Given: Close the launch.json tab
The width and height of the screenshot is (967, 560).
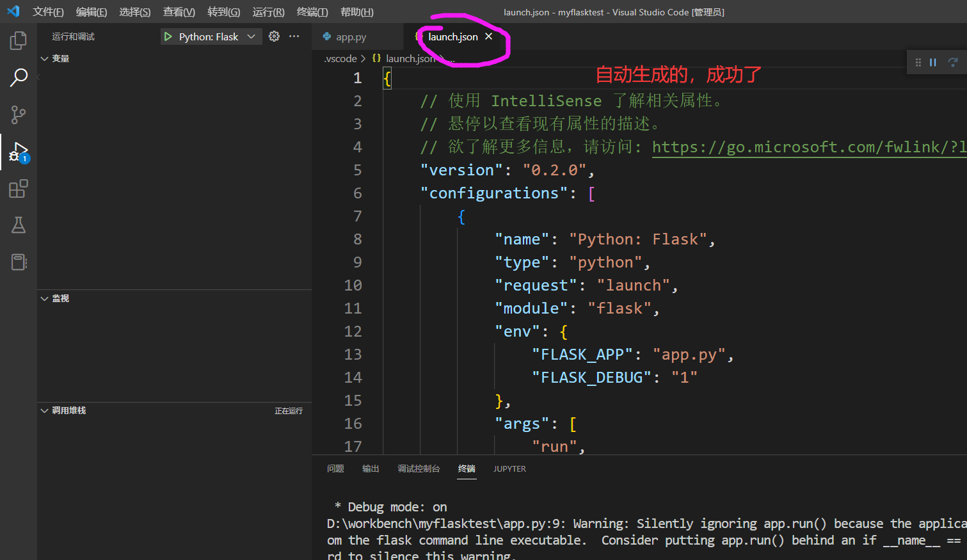Looking at the screenshot, I should click(x=489, y=36).
